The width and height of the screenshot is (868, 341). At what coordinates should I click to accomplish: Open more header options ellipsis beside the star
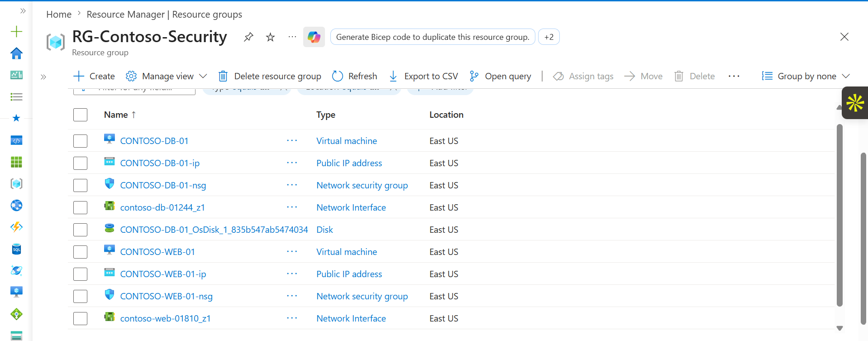tap(292, 37)
